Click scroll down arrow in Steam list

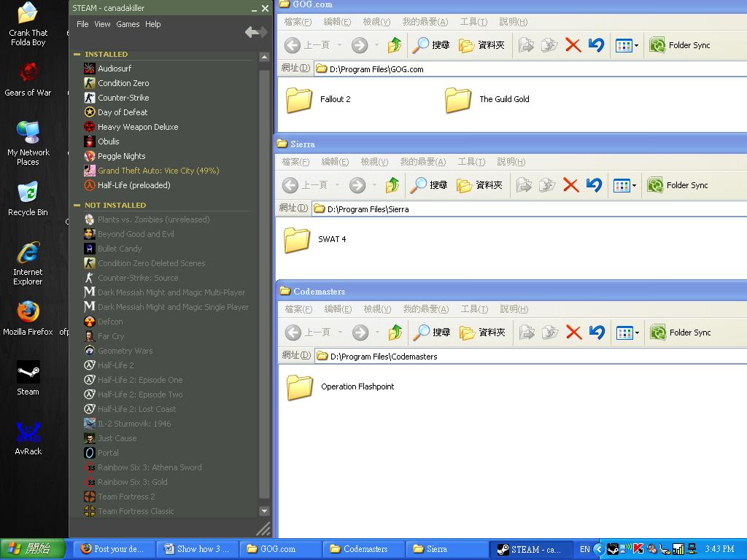tap(264, 510)
